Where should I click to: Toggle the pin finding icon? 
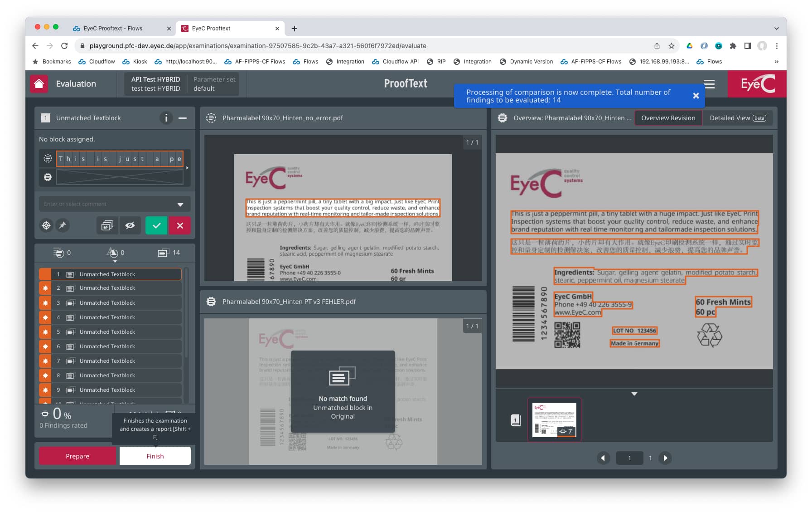click(63, 225)
